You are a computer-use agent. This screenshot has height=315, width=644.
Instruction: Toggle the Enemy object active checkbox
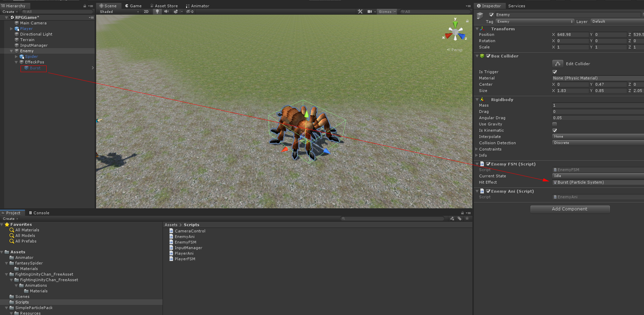[x=492, y=15]
